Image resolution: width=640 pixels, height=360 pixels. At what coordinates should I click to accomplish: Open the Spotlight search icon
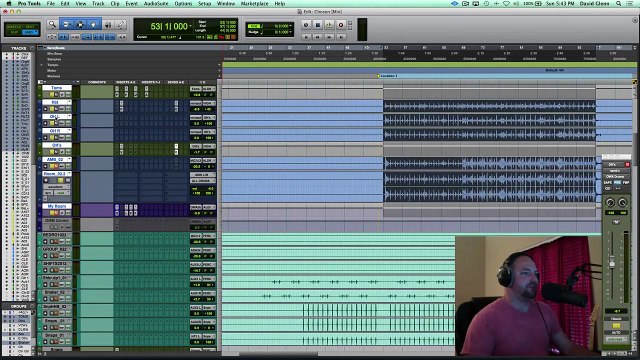point(618,3)
